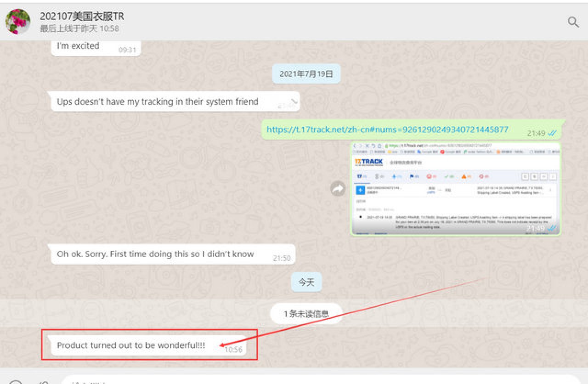
Task: Select the "Product turned out to be wonderful" message
Action: (x=131, y=345)
